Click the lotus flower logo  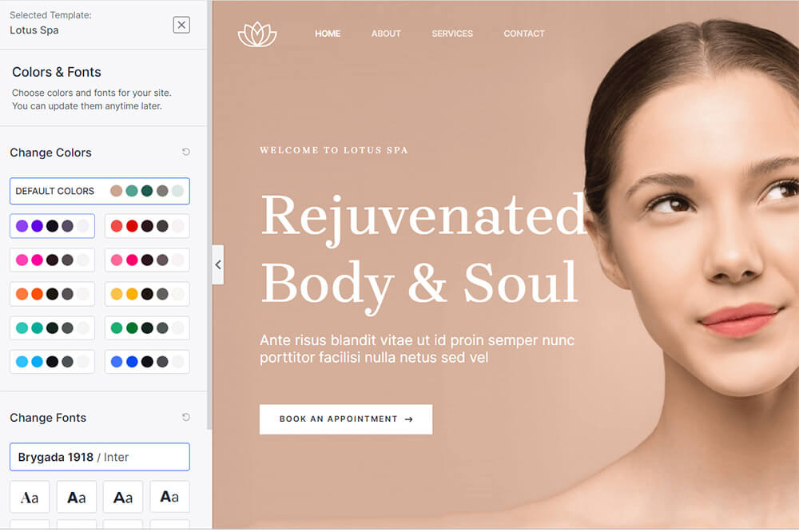(257, 34)
